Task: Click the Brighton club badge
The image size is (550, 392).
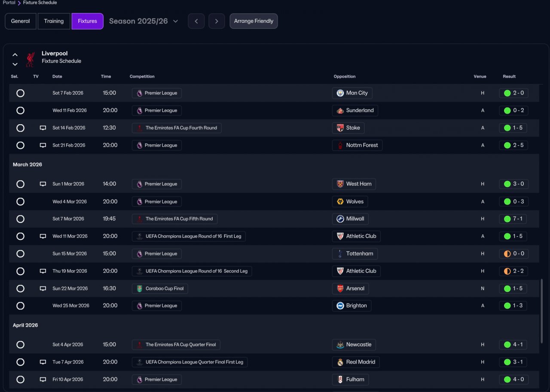Action: click(340, 306)
